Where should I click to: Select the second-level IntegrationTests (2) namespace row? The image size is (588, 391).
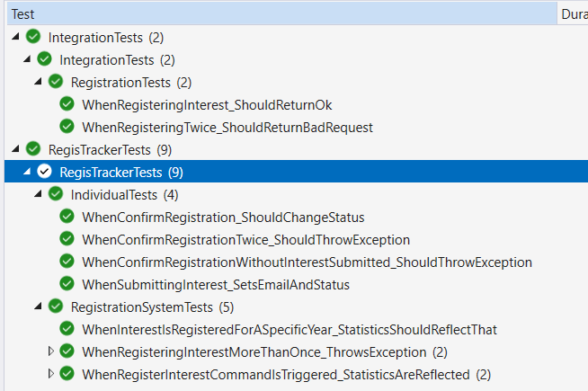tap(111, 59)
